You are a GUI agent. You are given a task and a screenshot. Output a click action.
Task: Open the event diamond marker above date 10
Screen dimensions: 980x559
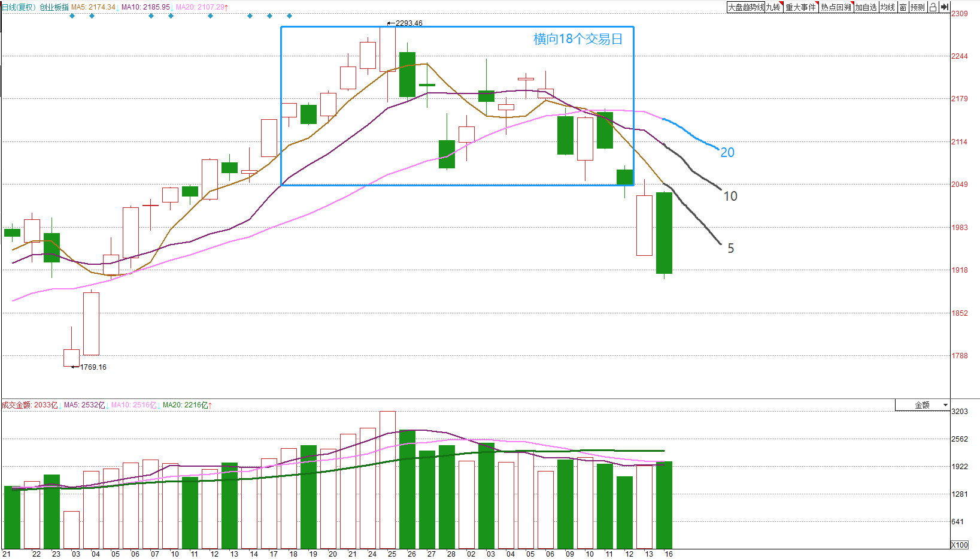(171, 16)
